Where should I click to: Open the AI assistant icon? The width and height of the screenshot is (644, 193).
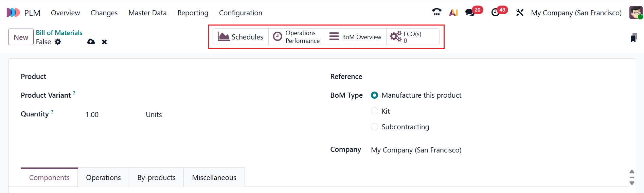(453, 13)
